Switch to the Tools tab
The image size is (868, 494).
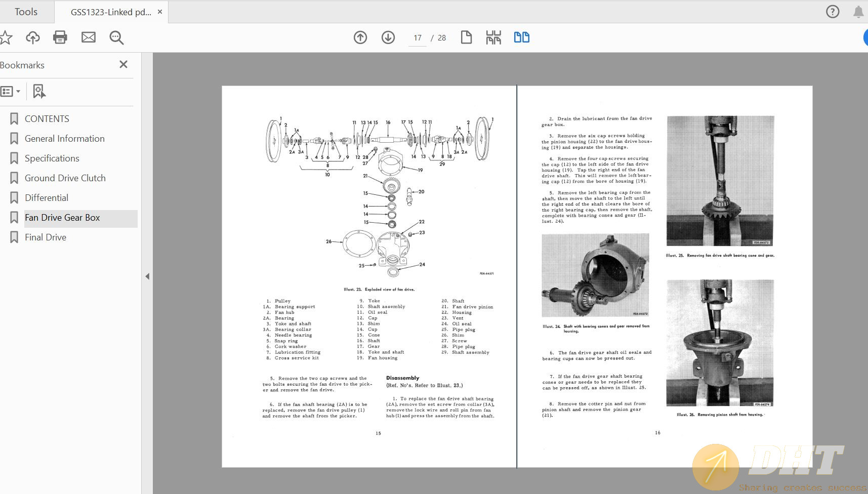[26, 12]
